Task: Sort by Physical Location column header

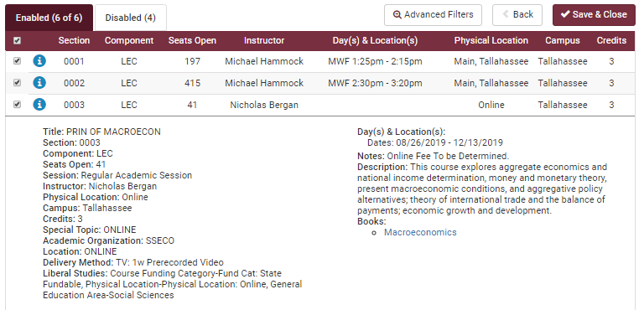Action: 491,41
